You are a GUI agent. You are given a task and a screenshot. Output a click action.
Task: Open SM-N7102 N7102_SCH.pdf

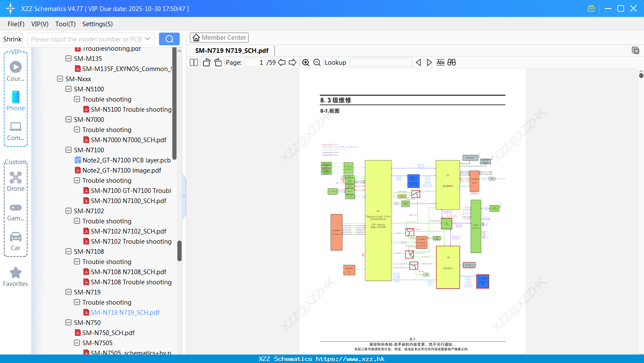pyautogui.click(x=129, y=231)
